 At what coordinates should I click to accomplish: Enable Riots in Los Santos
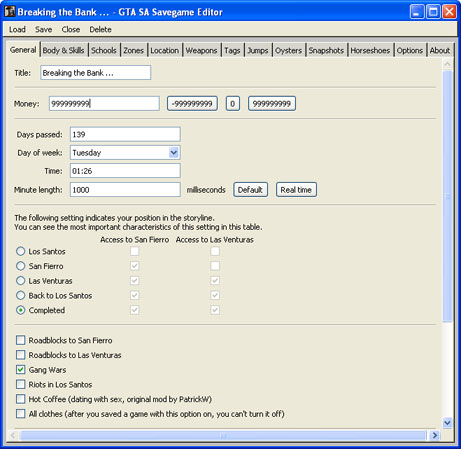click(x=21, y=384)
